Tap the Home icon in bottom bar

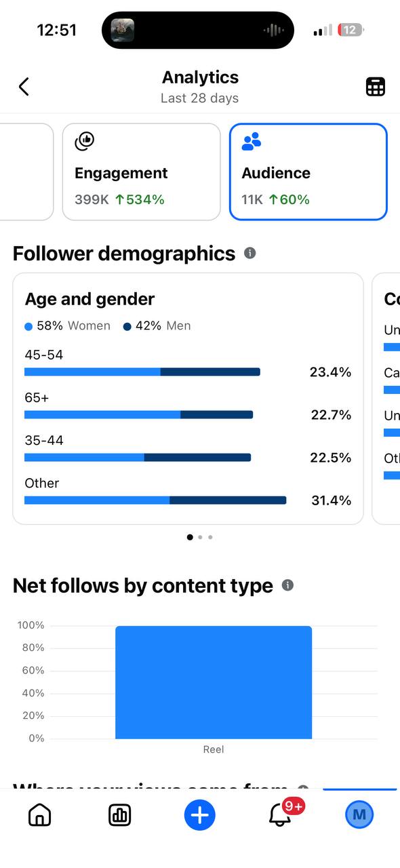[x=40, y=815]
